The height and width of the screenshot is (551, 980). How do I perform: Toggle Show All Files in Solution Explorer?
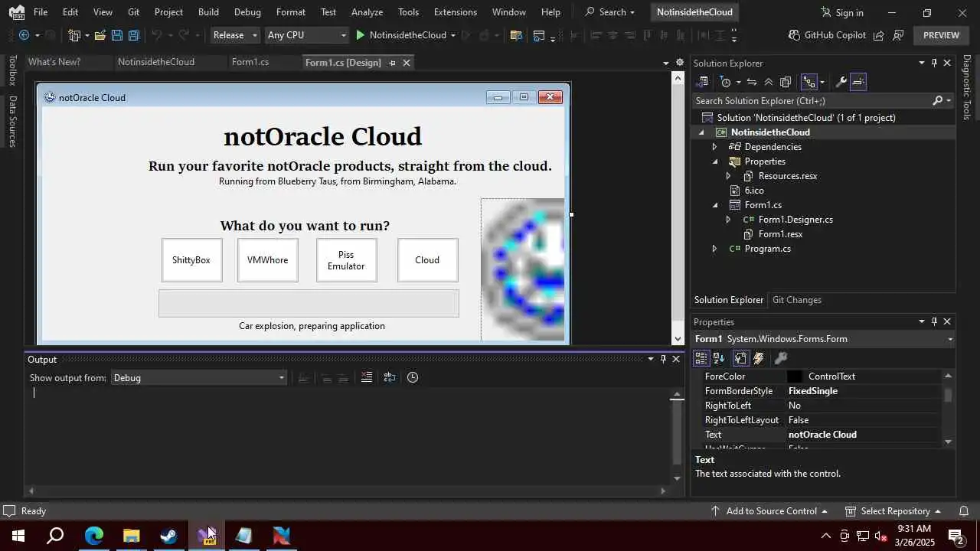[786, 82]
